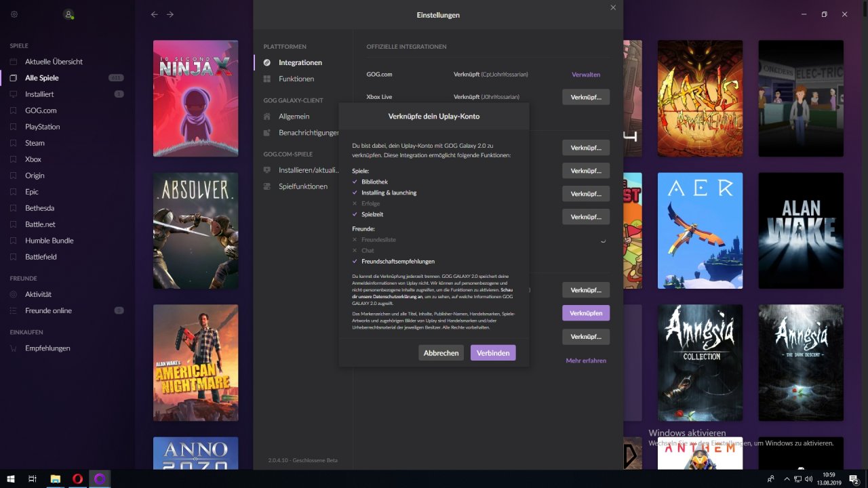The height and width of the screenshot is (488, 868).
Task: Click Mehr erfahren link
Action: (x=586, y=361)
